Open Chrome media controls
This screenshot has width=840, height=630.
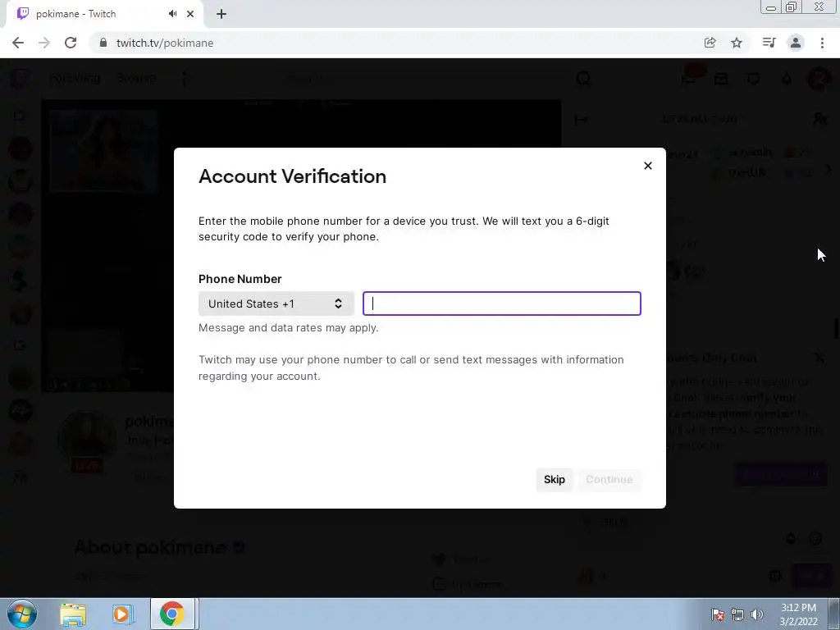(x=769, y=43)
